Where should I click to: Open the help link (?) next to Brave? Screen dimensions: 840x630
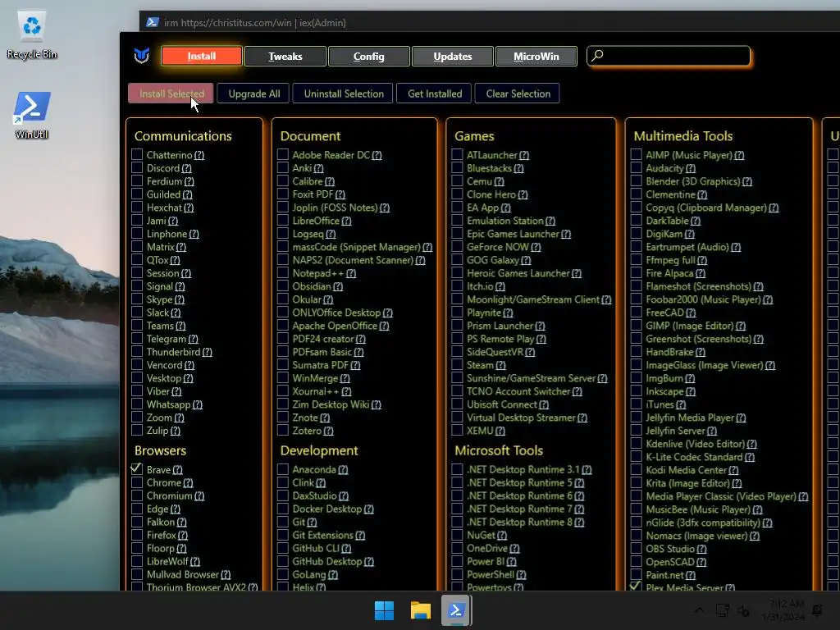(178, 470)
